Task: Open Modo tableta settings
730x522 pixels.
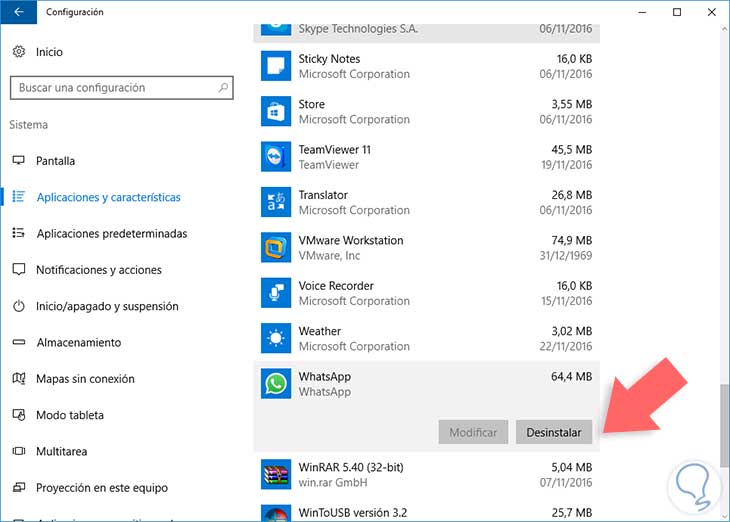Action: coord(70,415)
